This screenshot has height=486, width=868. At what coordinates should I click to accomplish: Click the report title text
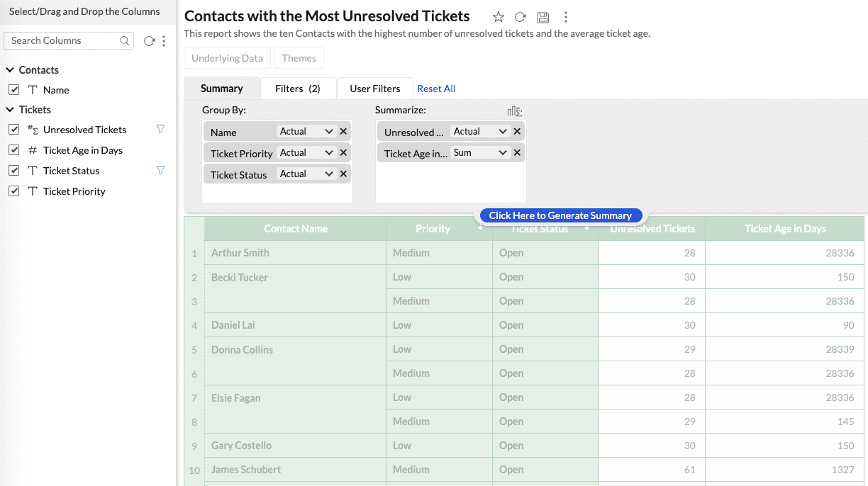(327, 16)
